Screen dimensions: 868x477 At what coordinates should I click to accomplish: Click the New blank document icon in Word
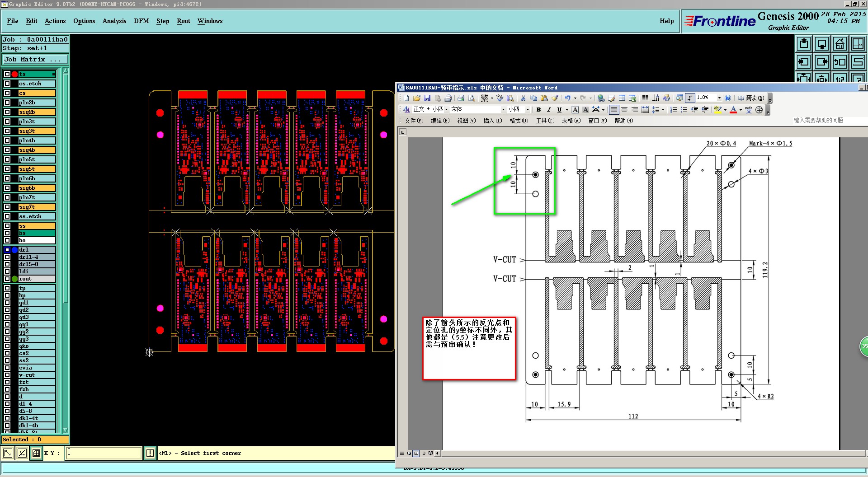tap(406, 98)
